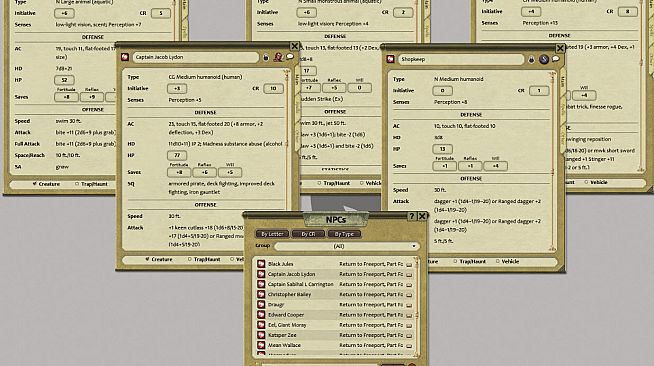Sort NPCs with the By Type button

344,234
